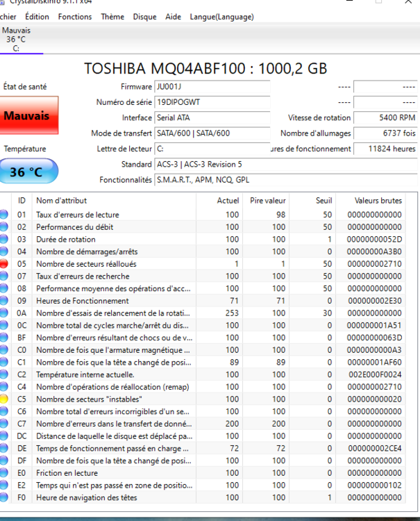
Task: Open the Aide menu
Action: [174, 17]
